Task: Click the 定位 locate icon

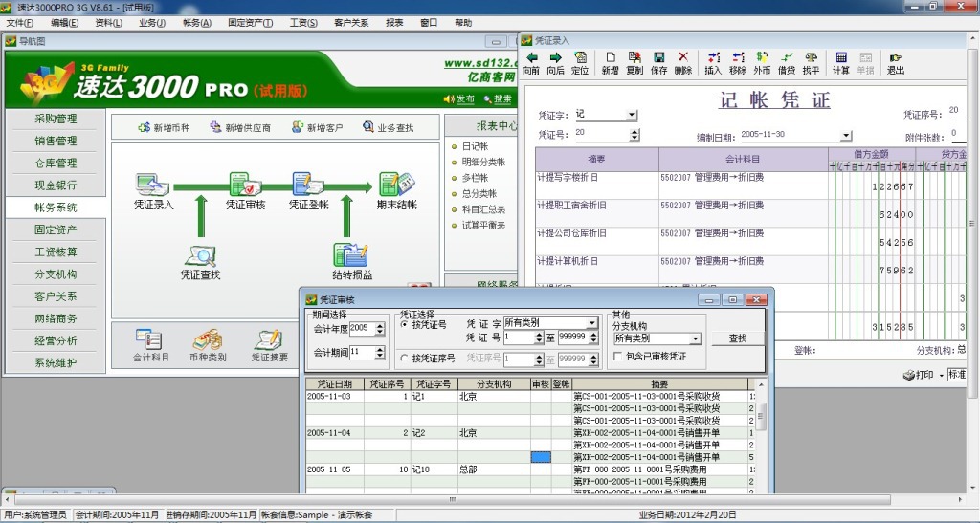Action: 580,63
